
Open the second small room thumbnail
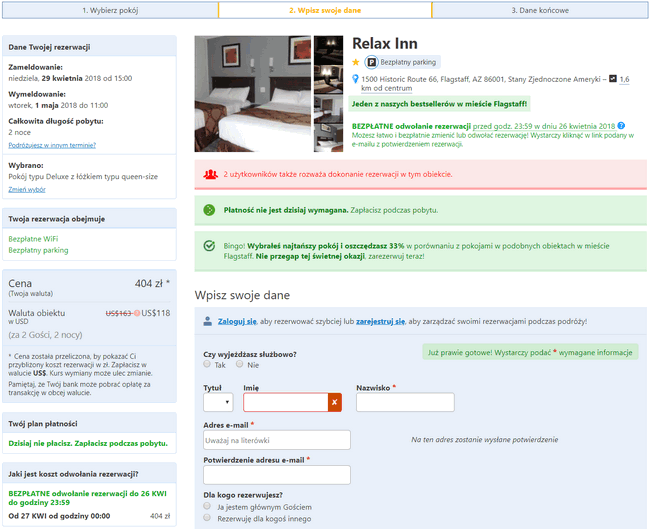(x=328, y=79)
